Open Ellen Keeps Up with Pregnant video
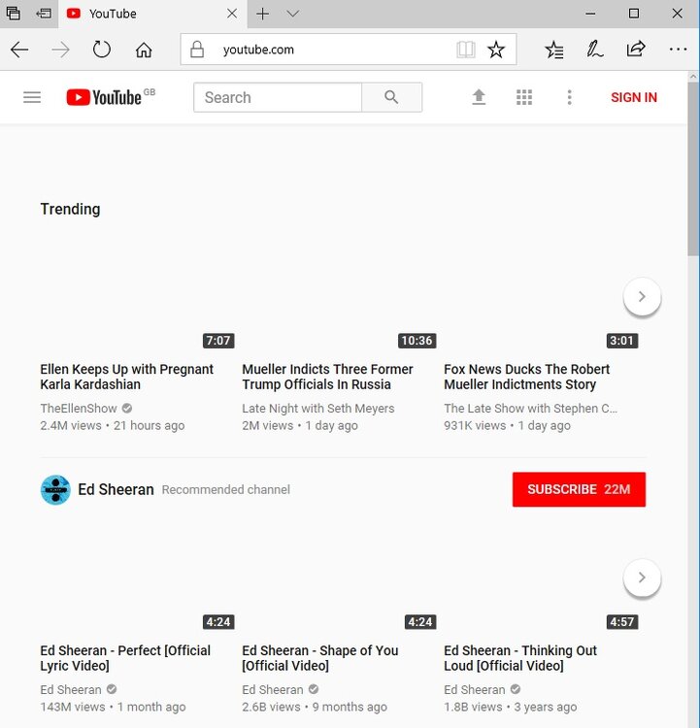The image size is (700, 728). tap(126, 377)
